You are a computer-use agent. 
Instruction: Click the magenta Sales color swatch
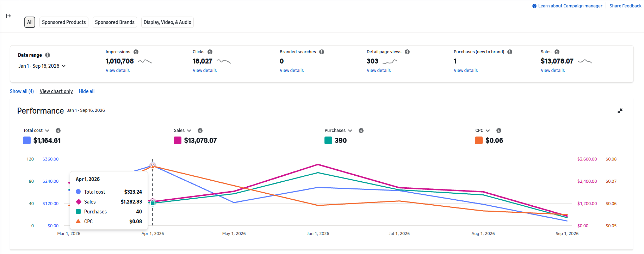178,140
